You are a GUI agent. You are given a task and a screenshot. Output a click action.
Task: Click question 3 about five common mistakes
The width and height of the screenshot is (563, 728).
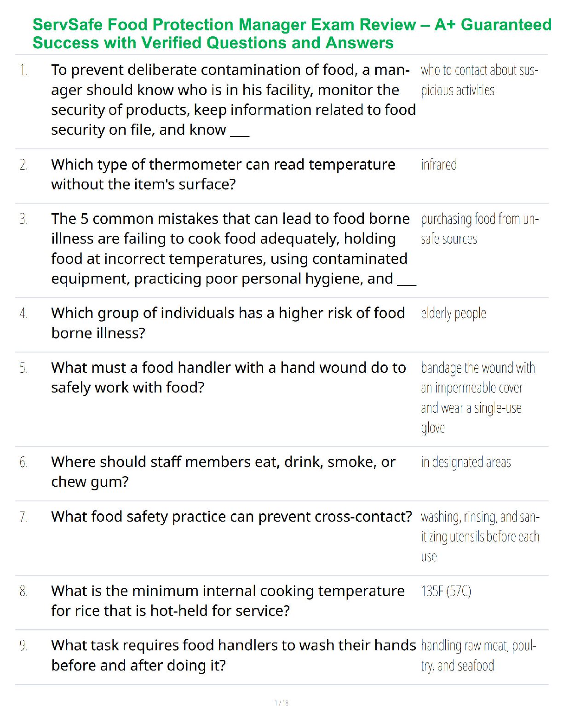click(233, 249)
